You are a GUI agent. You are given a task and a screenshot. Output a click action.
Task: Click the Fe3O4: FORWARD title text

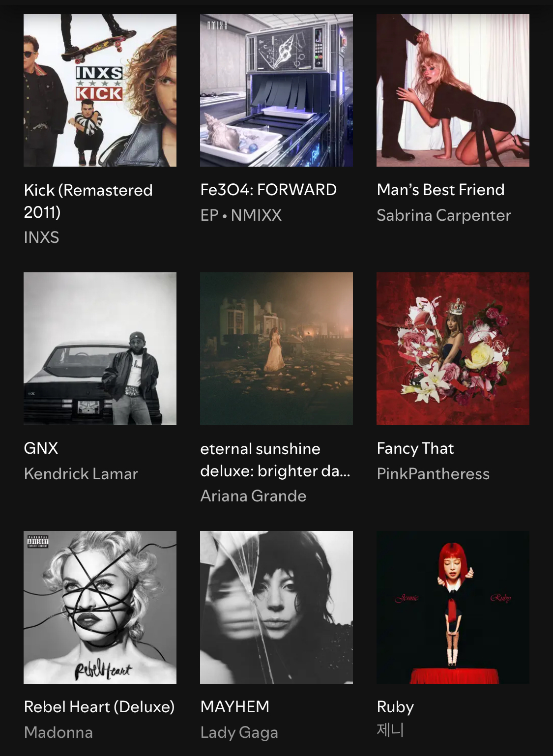click(x=268, y=190)
